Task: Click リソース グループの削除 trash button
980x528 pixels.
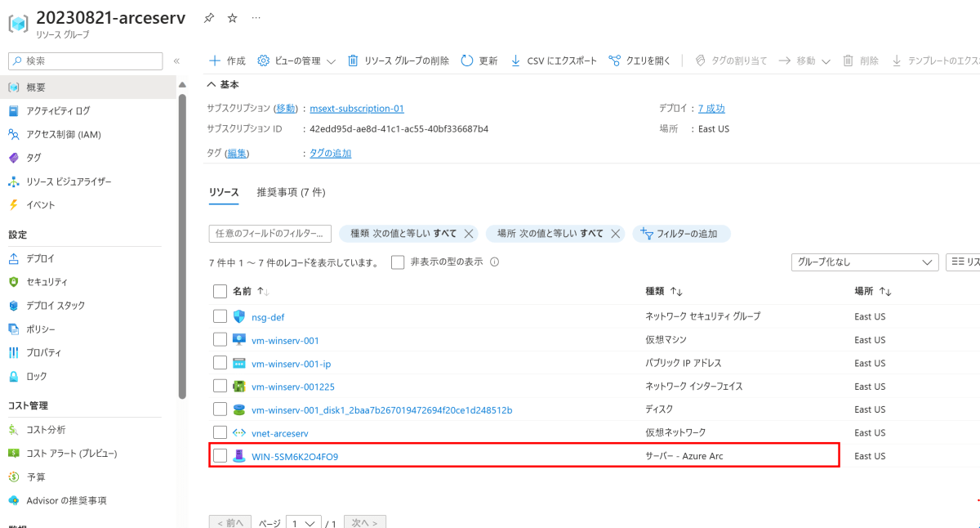Action: [398, 61]
